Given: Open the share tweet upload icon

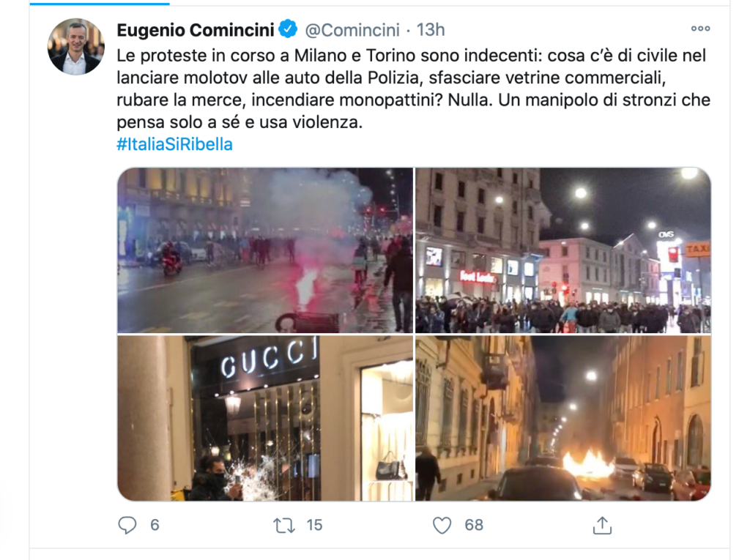Looking at the screenshot, I should [602, 525].
